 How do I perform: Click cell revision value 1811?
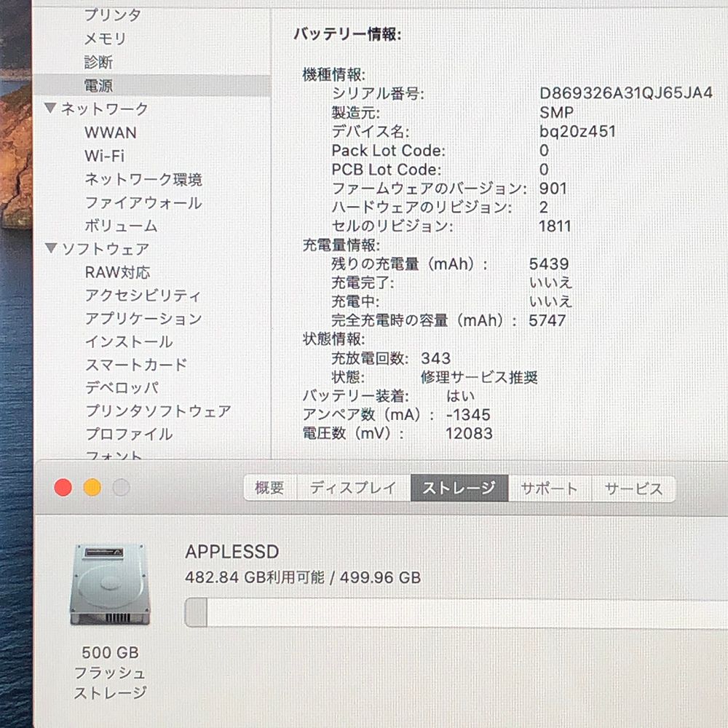point(555,226)
